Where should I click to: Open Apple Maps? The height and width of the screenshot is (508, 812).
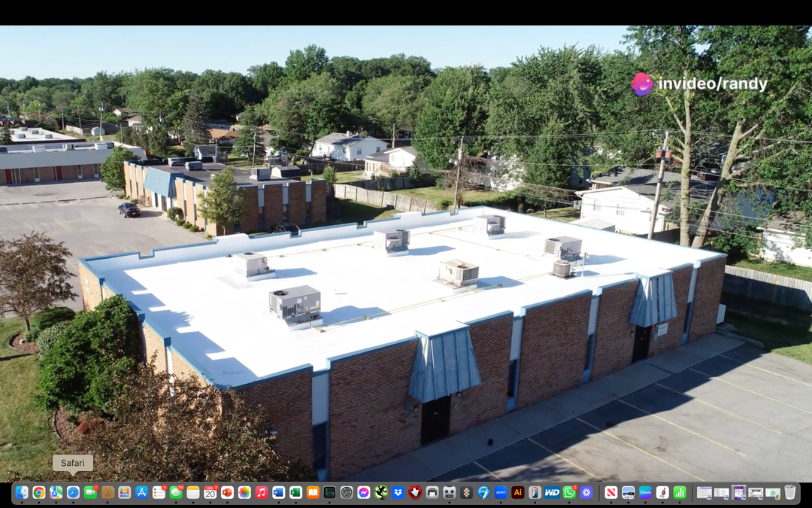[x=56, y=492]
